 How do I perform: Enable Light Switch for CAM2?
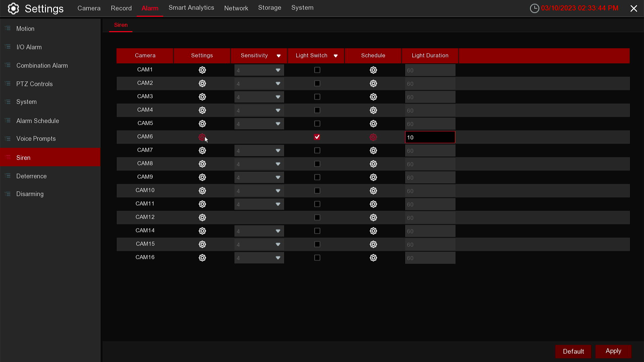[317, 83]
